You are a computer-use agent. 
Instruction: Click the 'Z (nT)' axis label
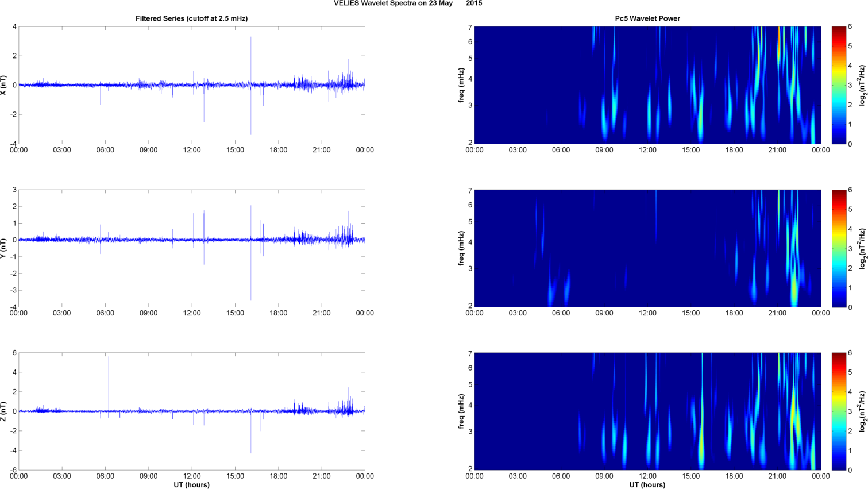(x=4, y=411)
